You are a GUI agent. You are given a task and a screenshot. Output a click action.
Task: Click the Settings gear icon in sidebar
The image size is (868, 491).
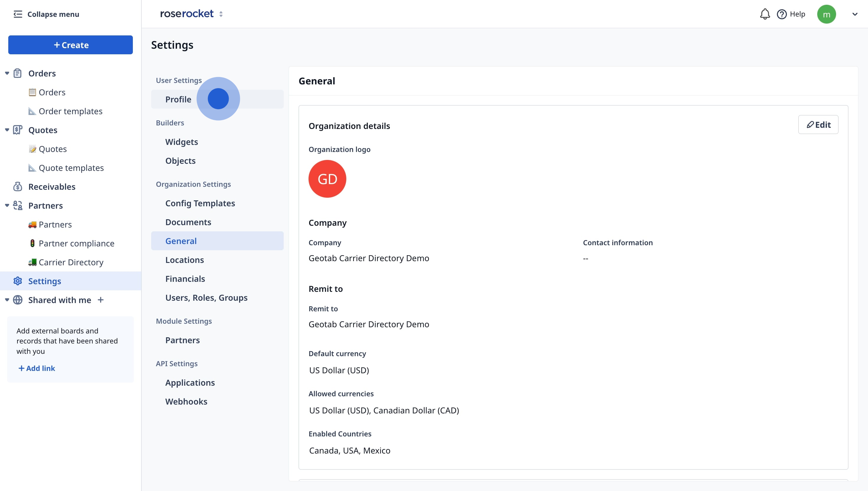coord(17,281)
